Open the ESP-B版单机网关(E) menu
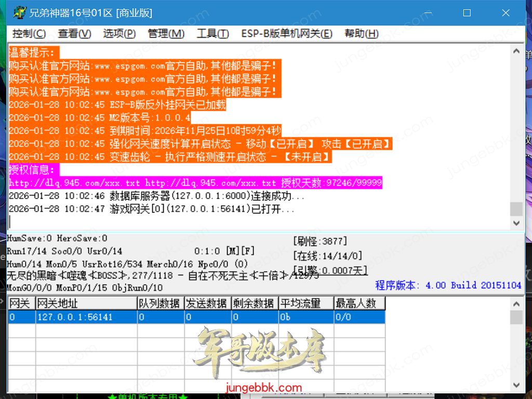Viewport: 532px width, 399px height. click(x=286, y=34)
